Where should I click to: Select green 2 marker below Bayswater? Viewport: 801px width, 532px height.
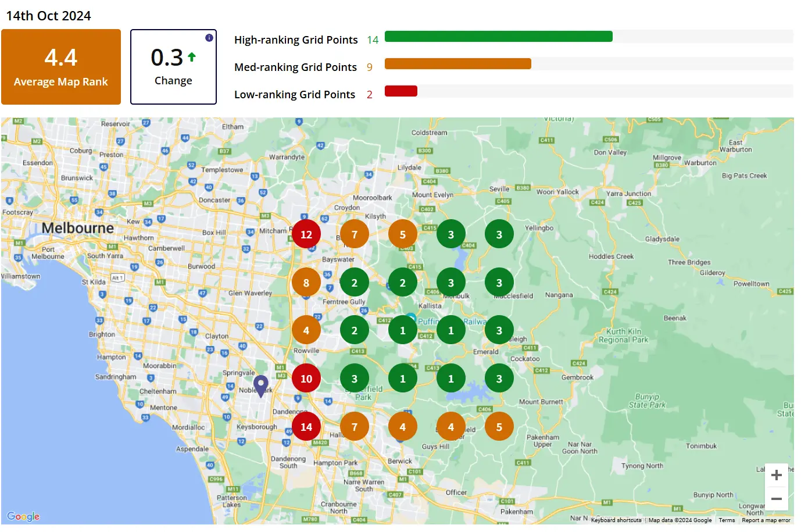pyautogui.click(x=355, y=283)
